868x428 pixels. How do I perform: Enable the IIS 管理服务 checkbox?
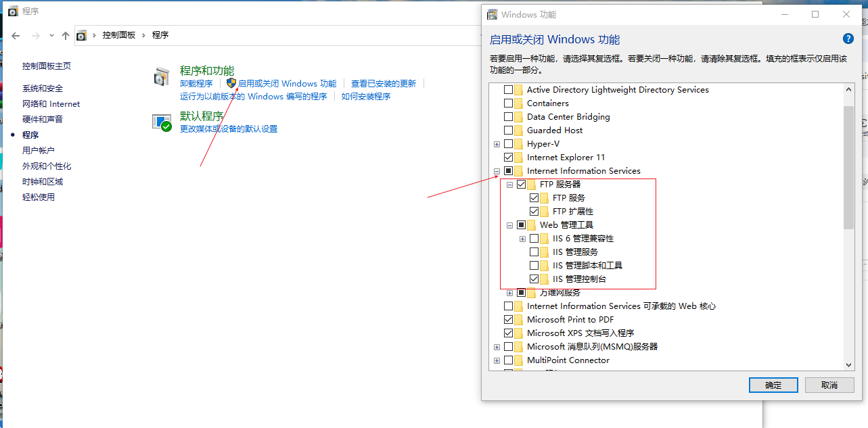tap(534, 252)
